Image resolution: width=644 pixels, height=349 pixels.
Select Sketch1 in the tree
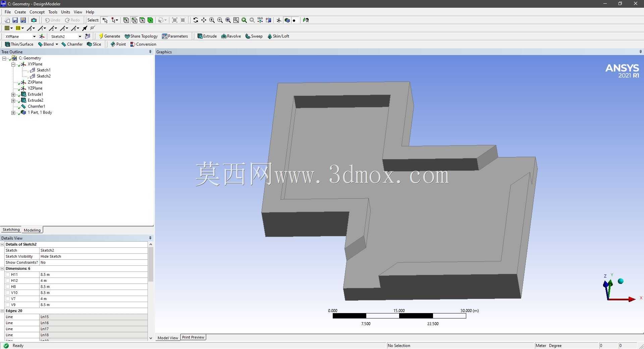click(44, 70)
